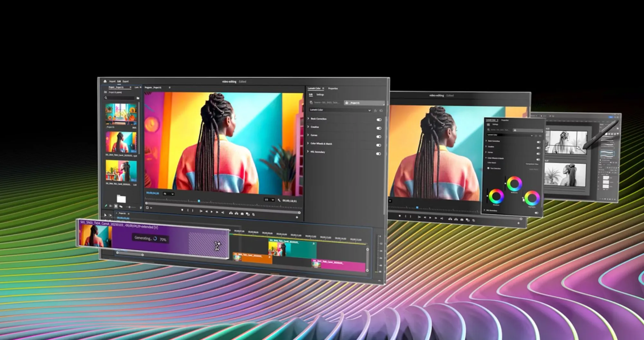Select the second clip thumbnail of woman's back
Viewport: 644px width, 340px height.
[x=121, y=142]
